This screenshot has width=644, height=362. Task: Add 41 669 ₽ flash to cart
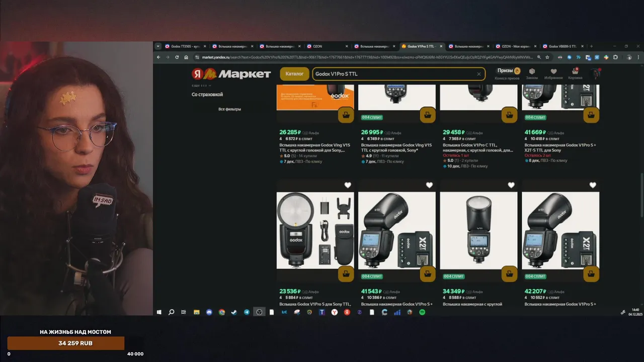point(591,115)
